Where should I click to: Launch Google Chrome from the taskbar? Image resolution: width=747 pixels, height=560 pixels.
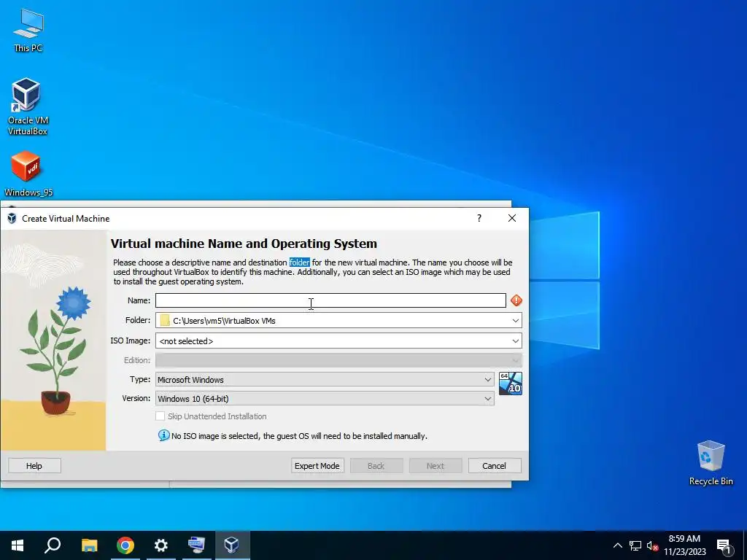(x=125, y=545)
